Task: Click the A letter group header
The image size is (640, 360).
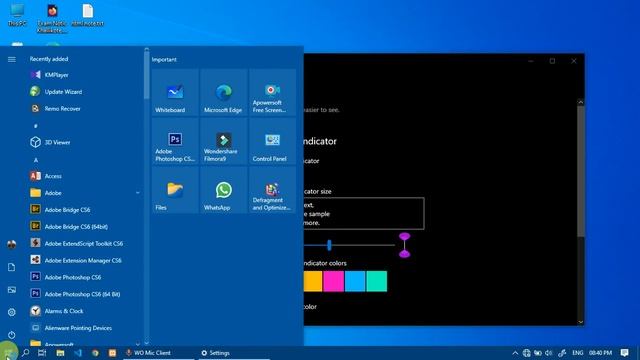Action: [36, 160]
